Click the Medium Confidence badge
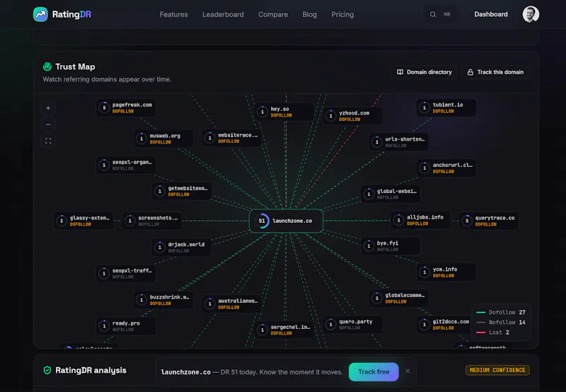The width and height of the screenshot is (566, 392). point(497,370)
